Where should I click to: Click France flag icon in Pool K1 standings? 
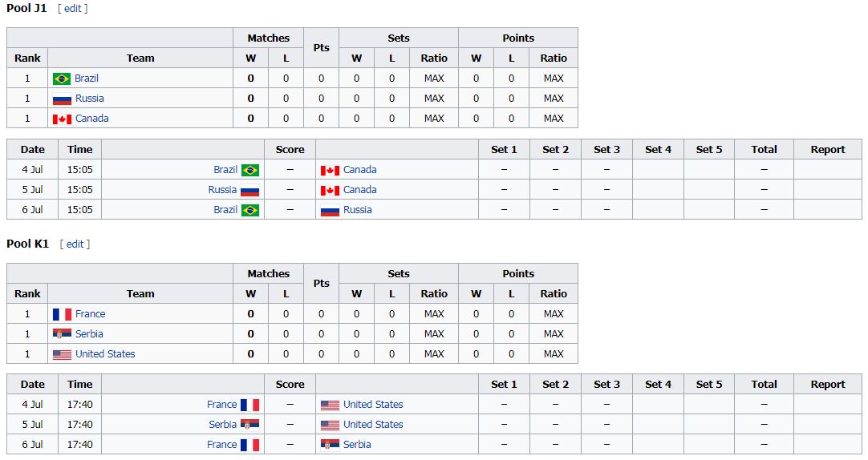point(62,315)
